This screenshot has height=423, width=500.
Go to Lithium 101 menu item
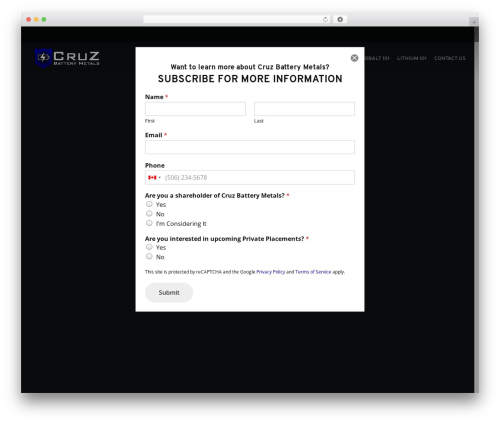pyautogui.click(x=412, y=58)
